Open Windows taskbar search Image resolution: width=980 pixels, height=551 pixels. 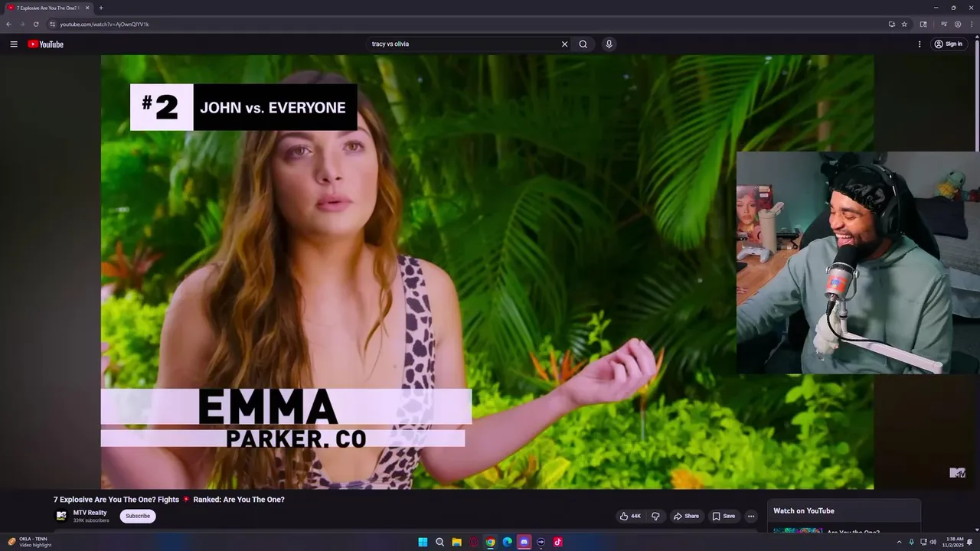click(x=439, y=542)
